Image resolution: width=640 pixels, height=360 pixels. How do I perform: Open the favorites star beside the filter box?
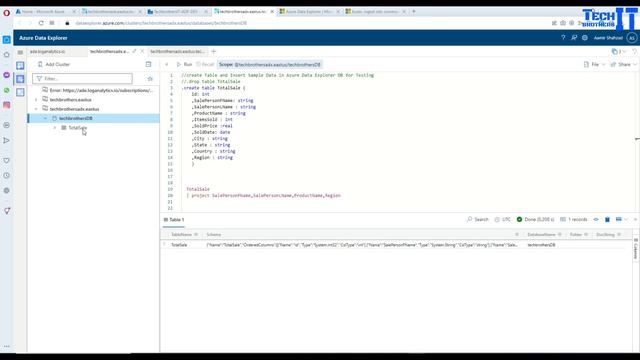click(x=150, y=78)
